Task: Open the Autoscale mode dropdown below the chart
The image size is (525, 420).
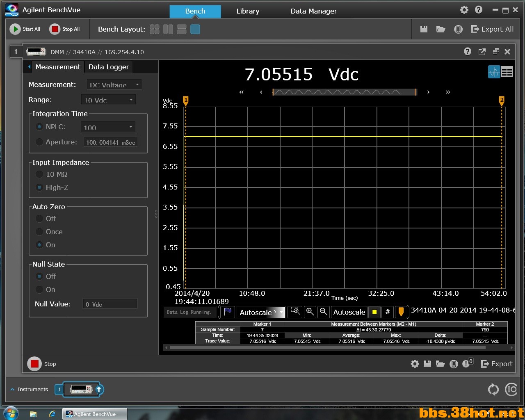Action: [260, 312]
